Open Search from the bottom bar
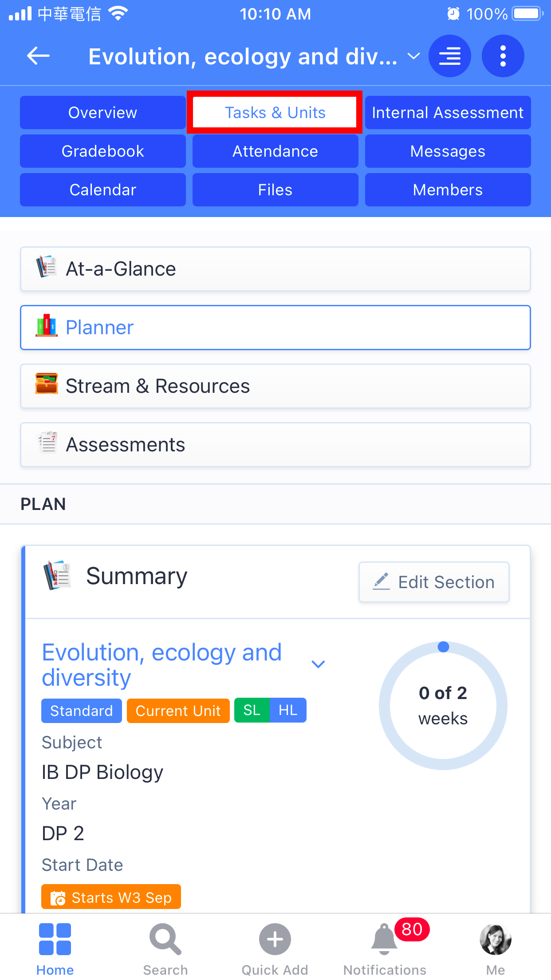551x980 pixels. tap(165, 939)
